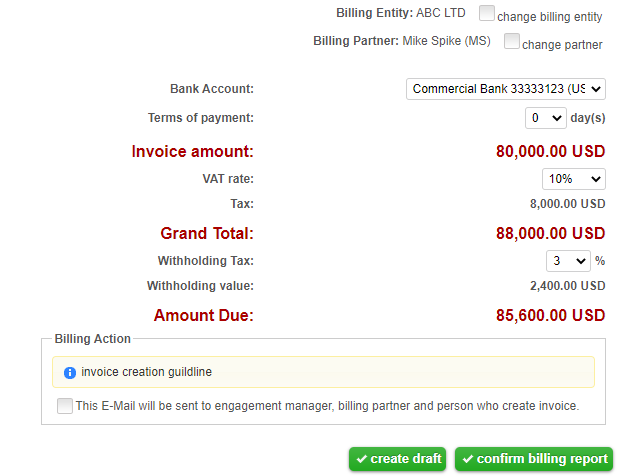This screenshot has height=476, width=631.
Task: Click the Billing Partner name Mike Spike (MS)
Action: tap(449, 41)
